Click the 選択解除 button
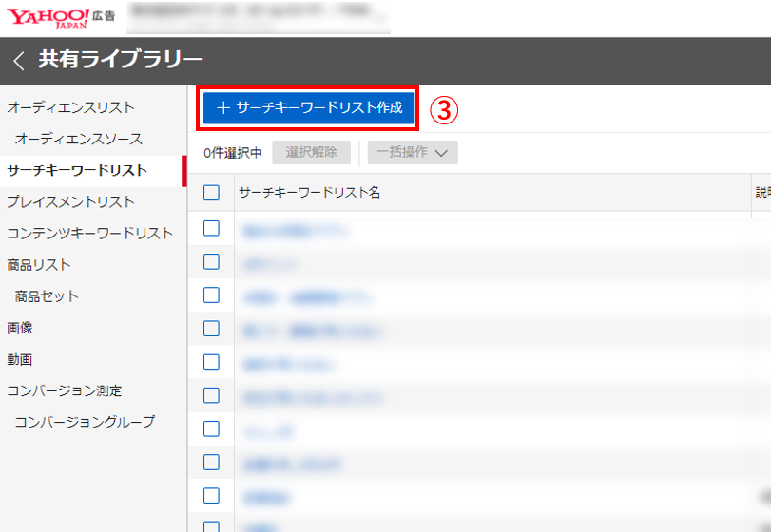The width and height of the screenshot is (771, 532). [x=311, y=153]
